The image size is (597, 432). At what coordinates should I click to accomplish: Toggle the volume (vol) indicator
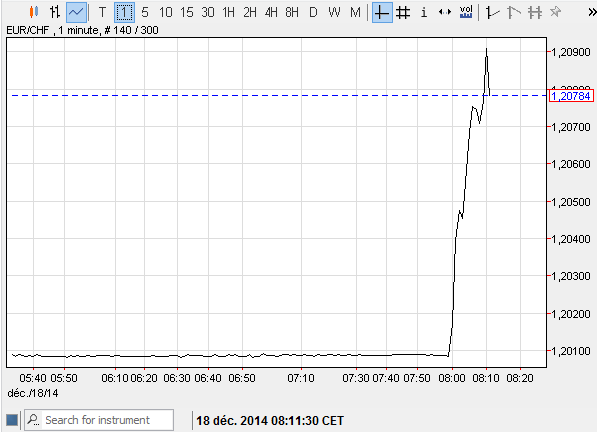tap(466, 13)
